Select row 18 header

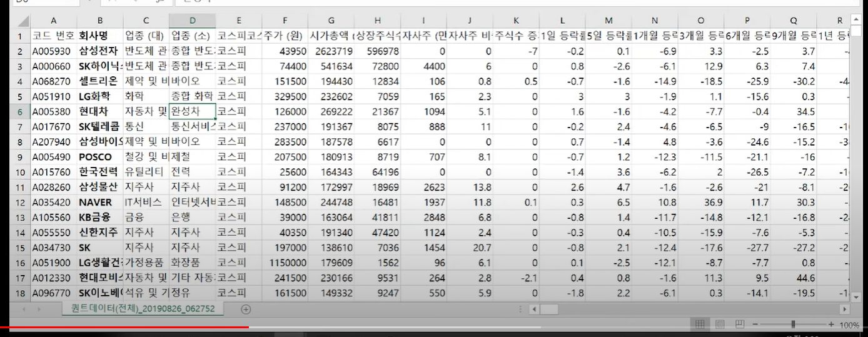(x=19, y=293)
